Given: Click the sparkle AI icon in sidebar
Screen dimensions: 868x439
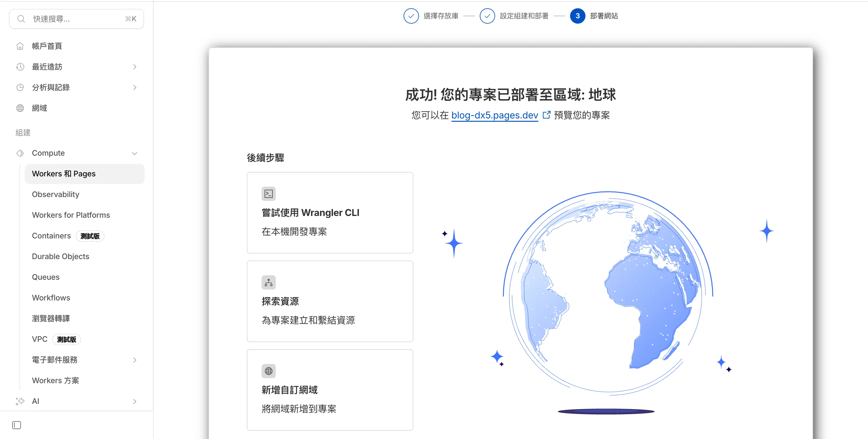Looking at the screenshot, I should coord(20,401).
